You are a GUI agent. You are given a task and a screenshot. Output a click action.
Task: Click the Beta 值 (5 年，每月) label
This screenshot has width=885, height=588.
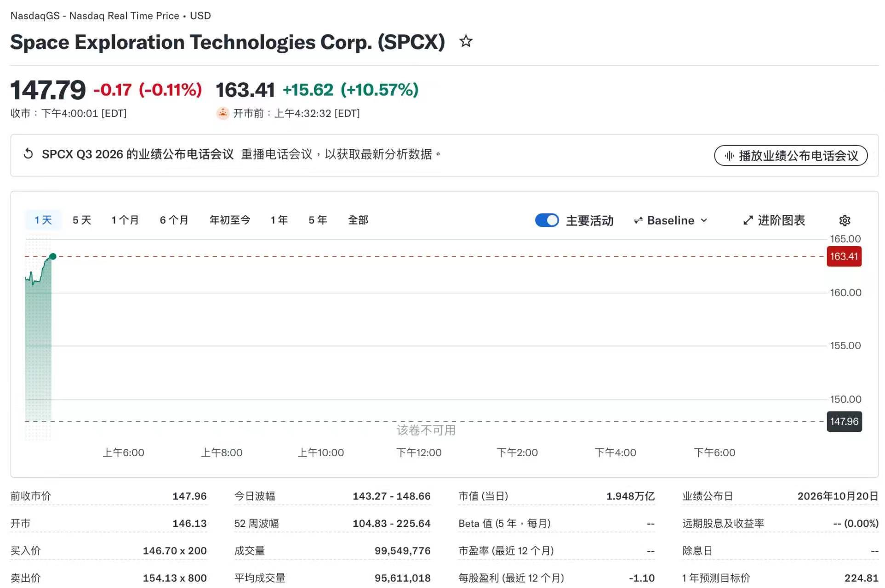click(x=505, y=523)
